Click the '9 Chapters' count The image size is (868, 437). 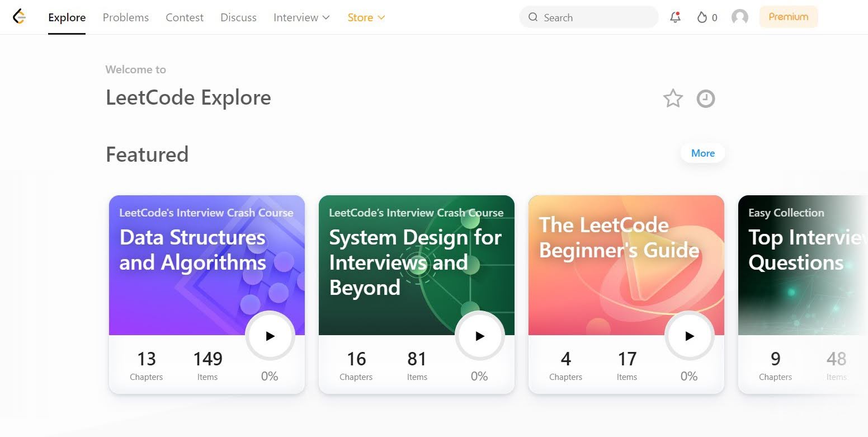click(776, 366)
